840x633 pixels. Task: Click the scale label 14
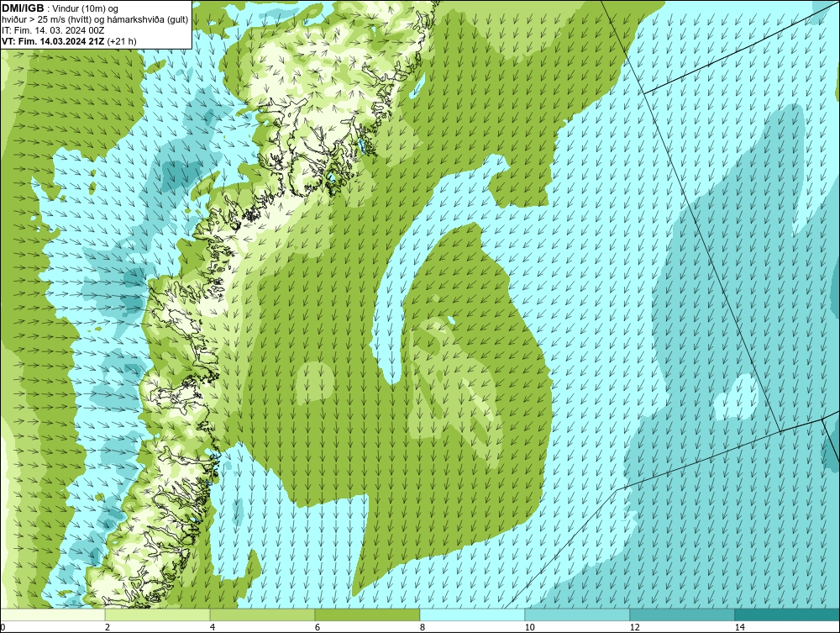[739, 627]
